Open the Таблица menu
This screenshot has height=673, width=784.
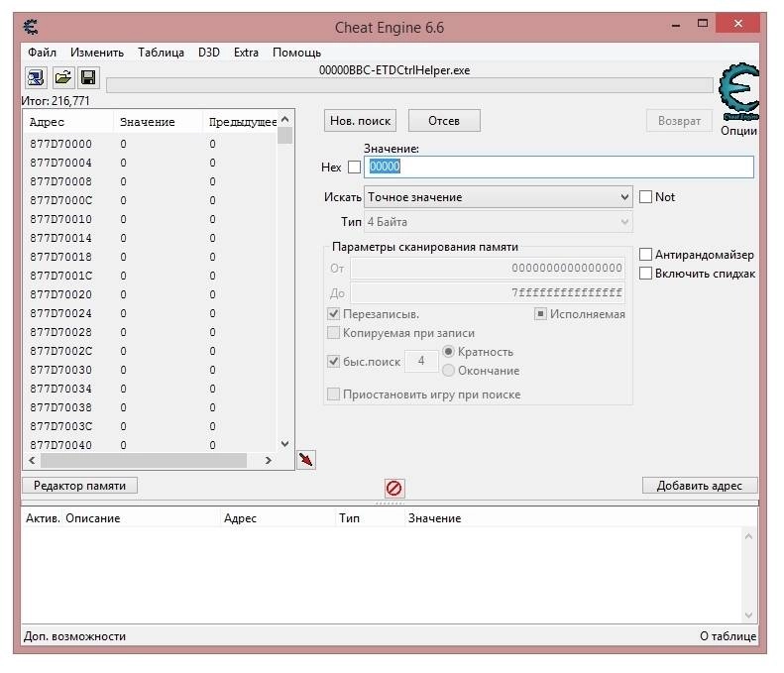[161, 53]
